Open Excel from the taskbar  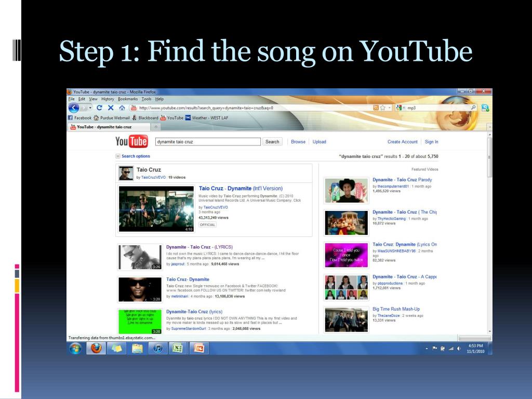(178, 348)
